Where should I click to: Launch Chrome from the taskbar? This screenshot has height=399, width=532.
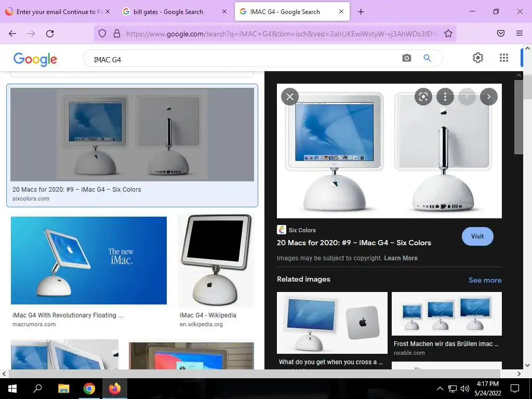(x=89, y=389)
